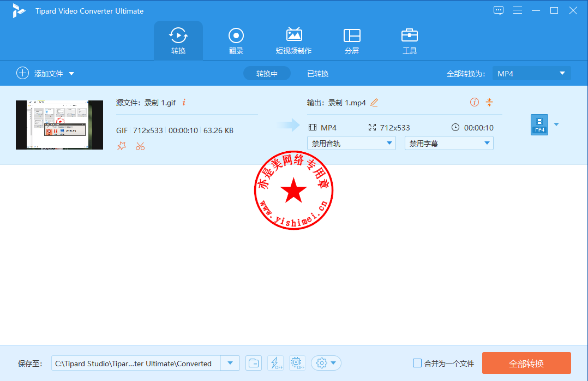The width and height of the screenshot is (588, 381).
Task: Click the 录制 1.gif video thumbnail
Action: tap(59, 124)
